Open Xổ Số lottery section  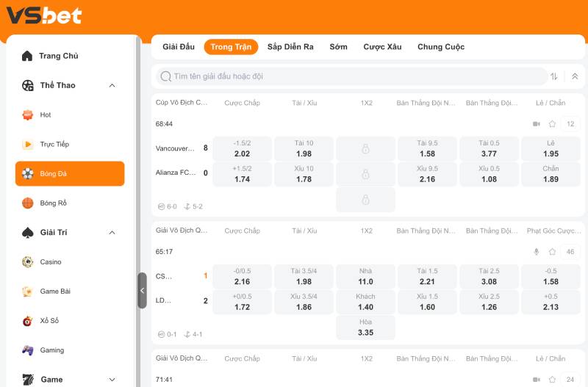(49, 321)
